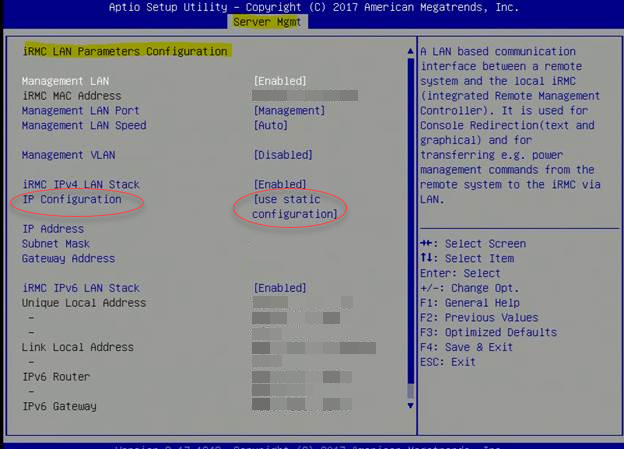624x449 pixels.
Task: Toggle iRMC IPv6 LAN Stack Enabled value
Action: (280, 288)
